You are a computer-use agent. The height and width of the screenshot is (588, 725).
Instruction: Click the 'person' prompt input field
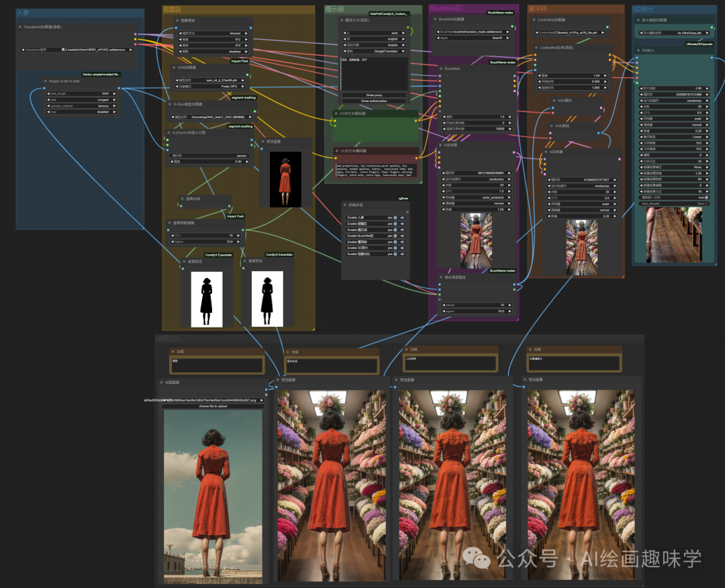tap(209, 156)
